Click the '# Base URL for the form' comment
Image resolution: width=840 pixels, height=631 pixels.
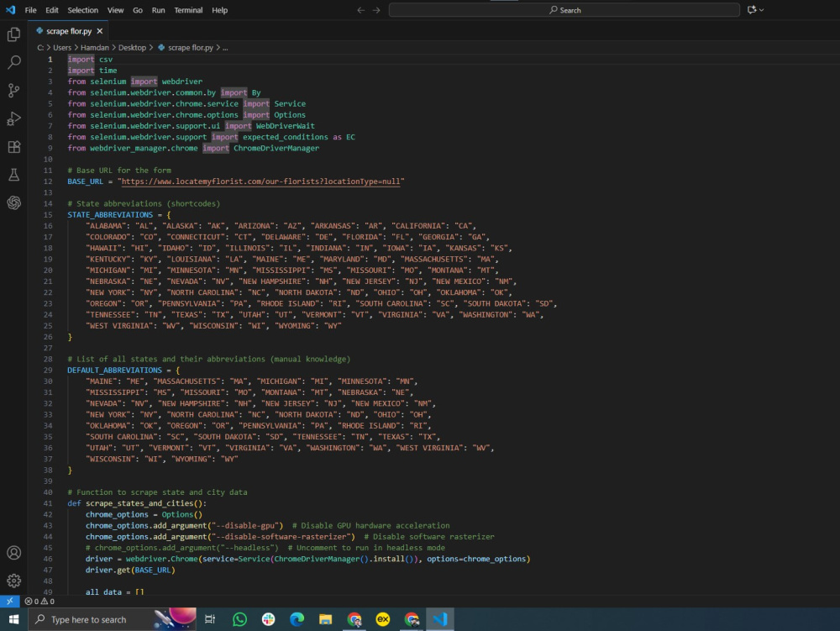click(x=119, y=171)
